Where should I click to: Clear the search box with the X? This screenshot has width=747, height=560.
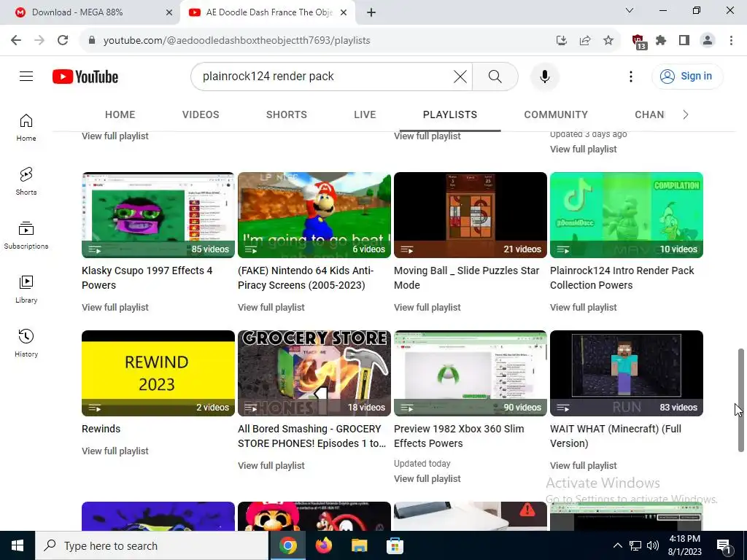click(x=460, y=76)
